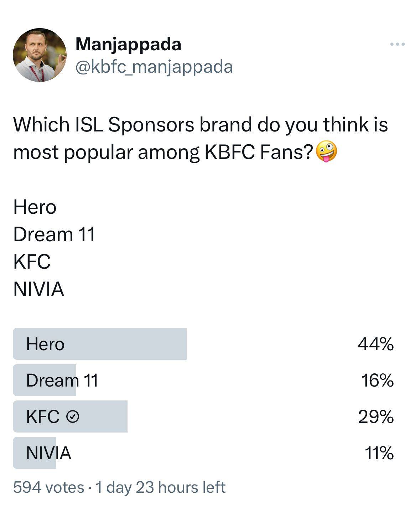Open the three-dot more options menu
Image resolution: width=420 pixels, height=523 pixels.
coord(397,44)
